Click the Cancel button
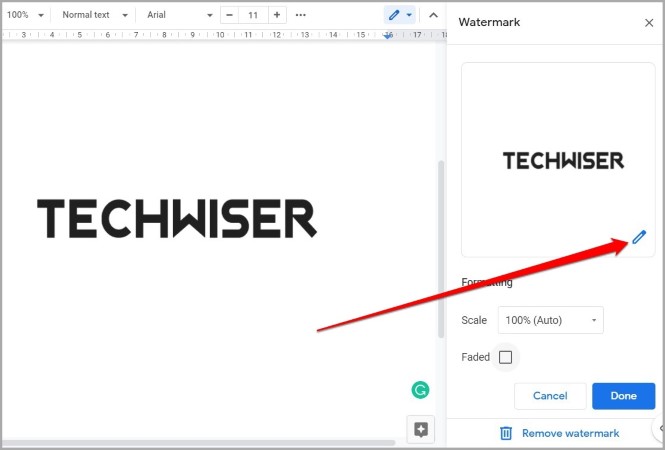Screen dimensions: 665x450 point(550,396)
